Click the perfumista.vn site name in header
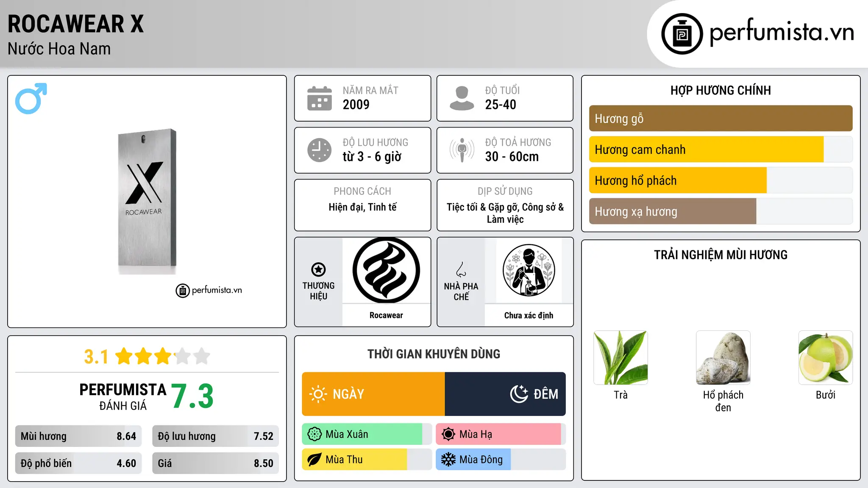Image resolution: width=868 pixels, height=488 pixels. tap(782, 32)
